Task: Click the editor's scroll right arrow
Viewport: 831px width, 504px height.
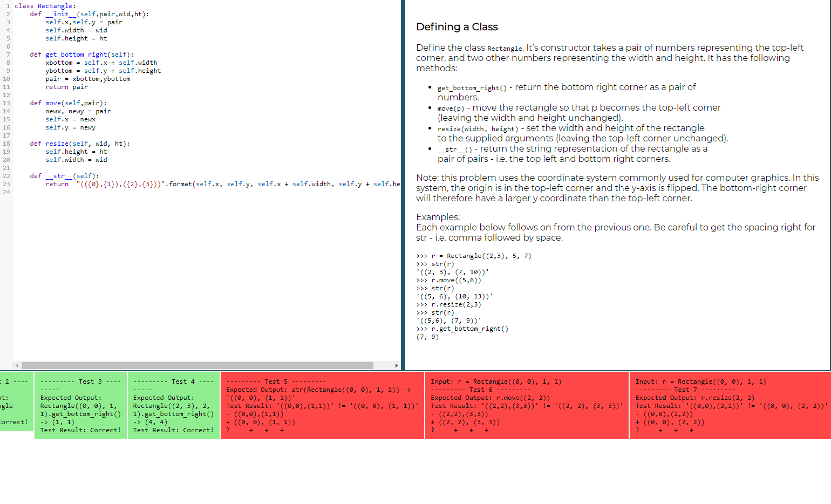Action: [397, 366]
